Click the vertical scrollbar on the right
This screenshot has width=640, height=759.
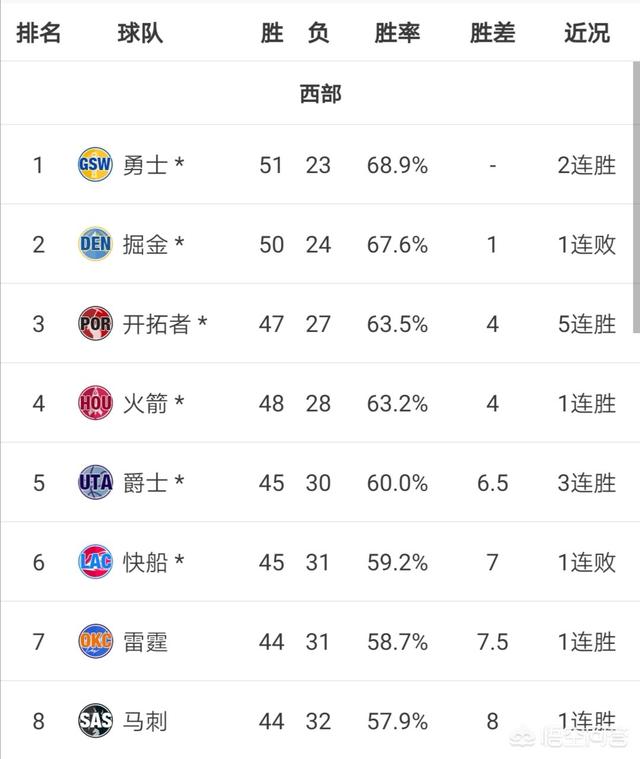(636, 197)
